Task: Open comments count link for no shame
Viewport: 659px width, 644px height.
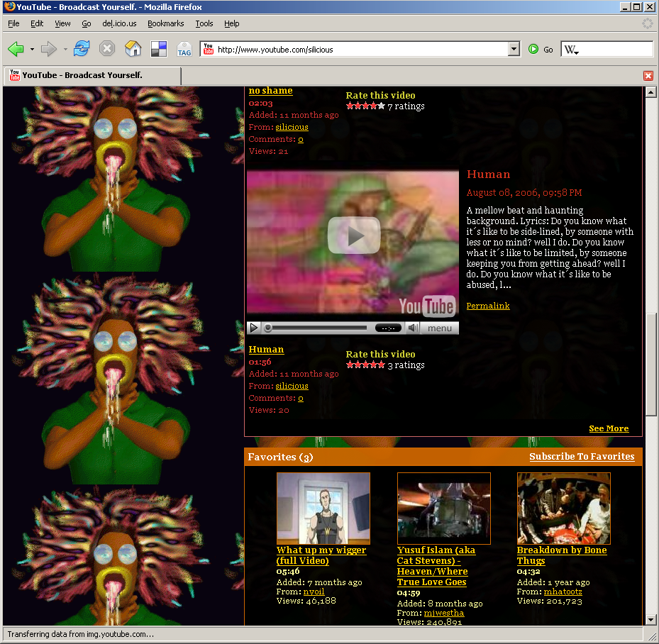Action: point(301,139)
